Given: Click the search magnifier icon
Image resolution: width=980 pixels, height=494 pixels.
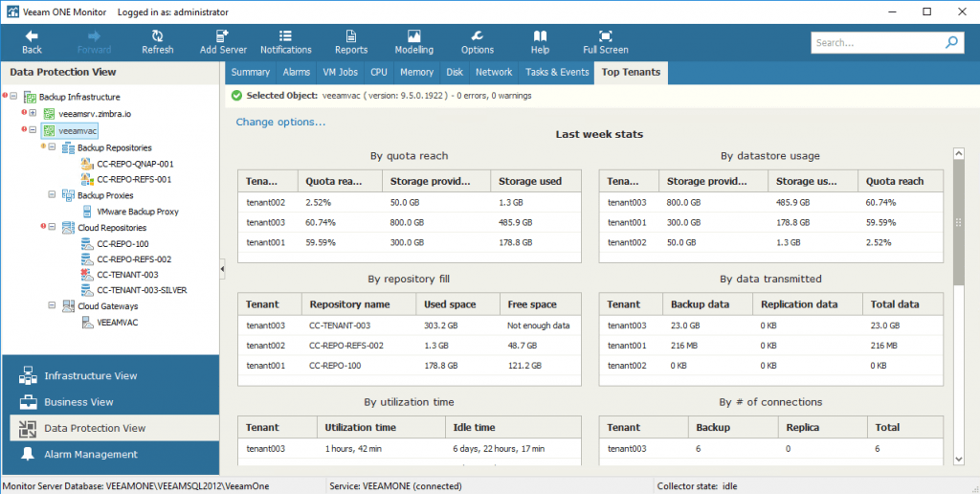Looking at the screenshot, I should 951,42.
